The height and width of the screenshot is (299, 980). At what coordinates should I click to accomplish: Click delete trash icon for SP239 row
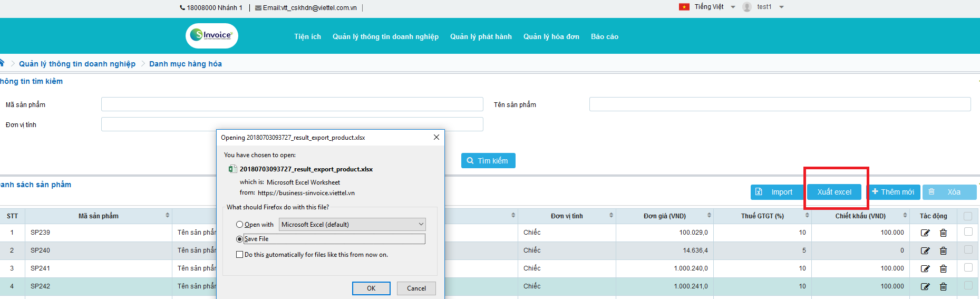click(x=943, y=233)
